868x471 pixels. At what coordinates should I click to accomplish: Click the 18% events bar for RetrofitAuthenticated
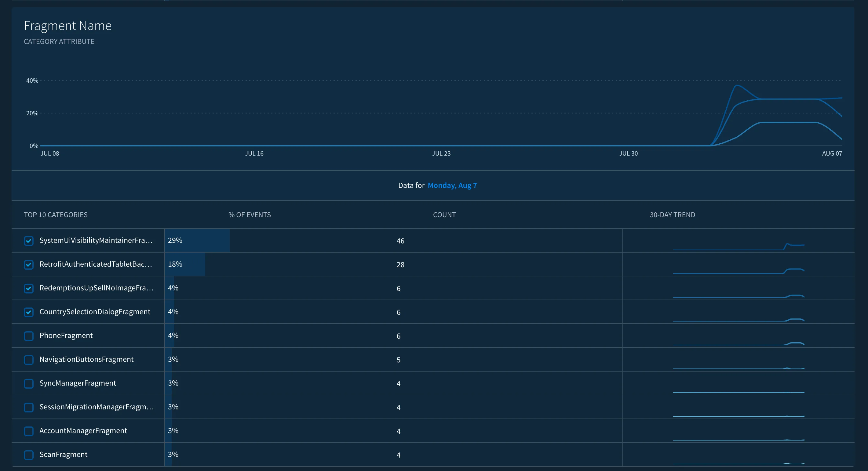click(185, 264)
